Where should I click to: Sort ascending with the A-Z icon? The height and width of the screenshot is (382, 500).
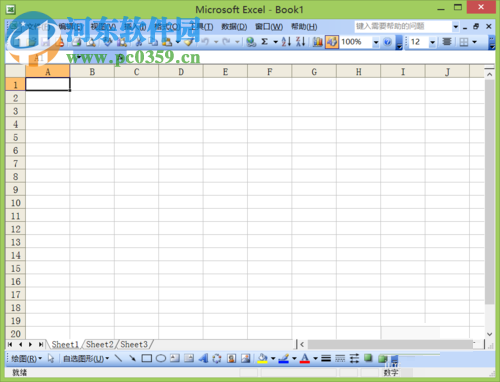tap(286, 42)
